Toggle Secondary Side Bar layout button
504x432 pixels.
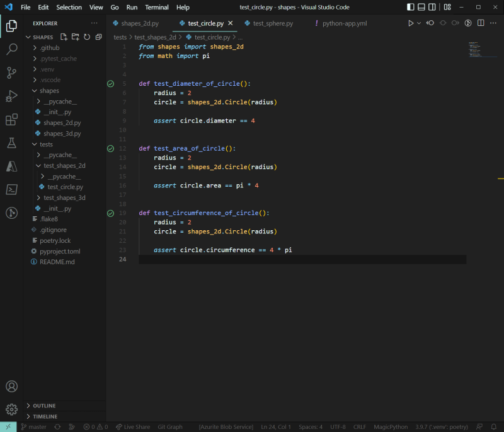tap(432, 7)
